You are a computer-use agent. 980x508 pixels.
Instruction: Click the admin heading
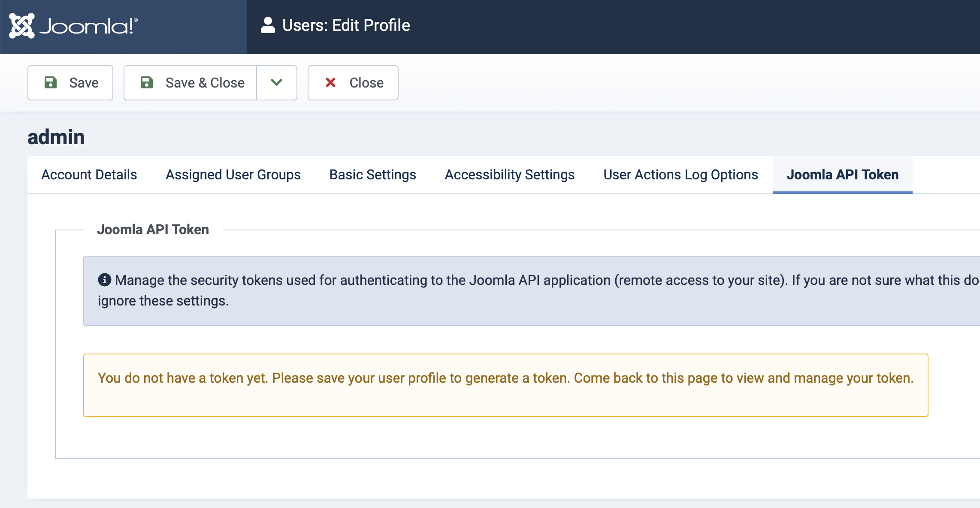click(56, 137)
